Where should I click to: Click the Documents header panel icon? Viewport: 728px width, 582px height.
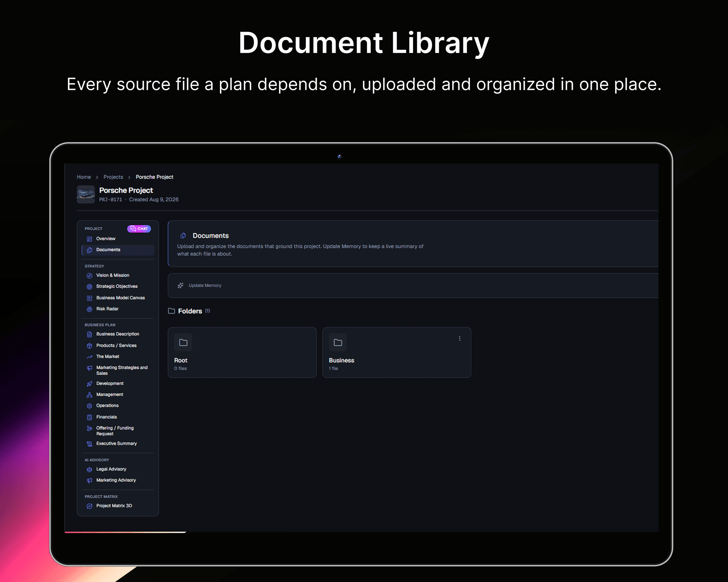(183, 236)
